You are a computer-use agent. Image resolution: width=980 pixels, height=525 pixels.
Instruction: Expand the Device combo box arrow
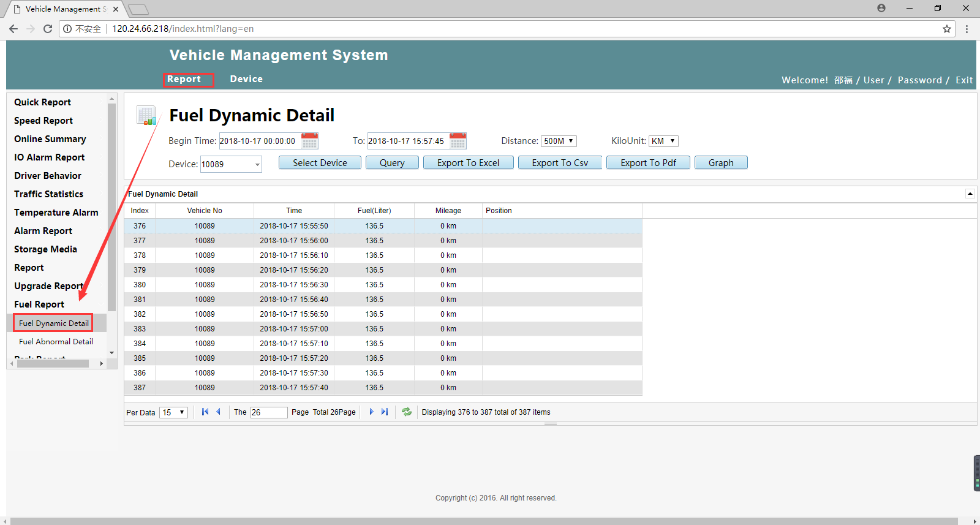(257, 164)
